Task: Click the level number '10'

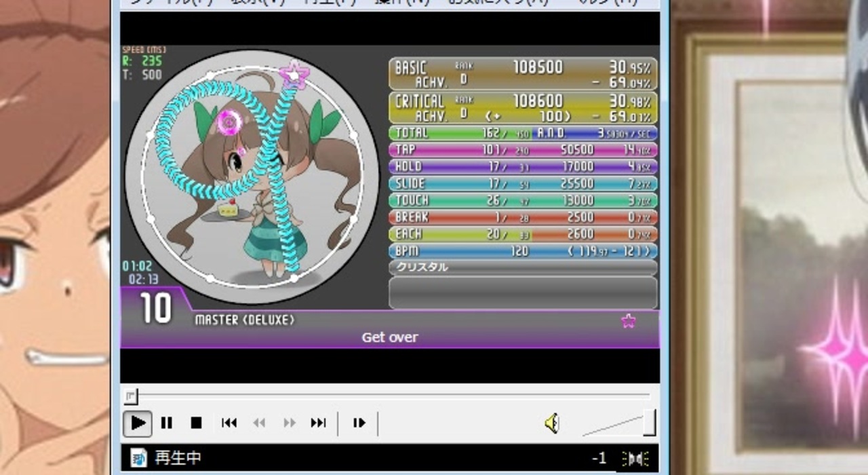Action: point(157,309)
